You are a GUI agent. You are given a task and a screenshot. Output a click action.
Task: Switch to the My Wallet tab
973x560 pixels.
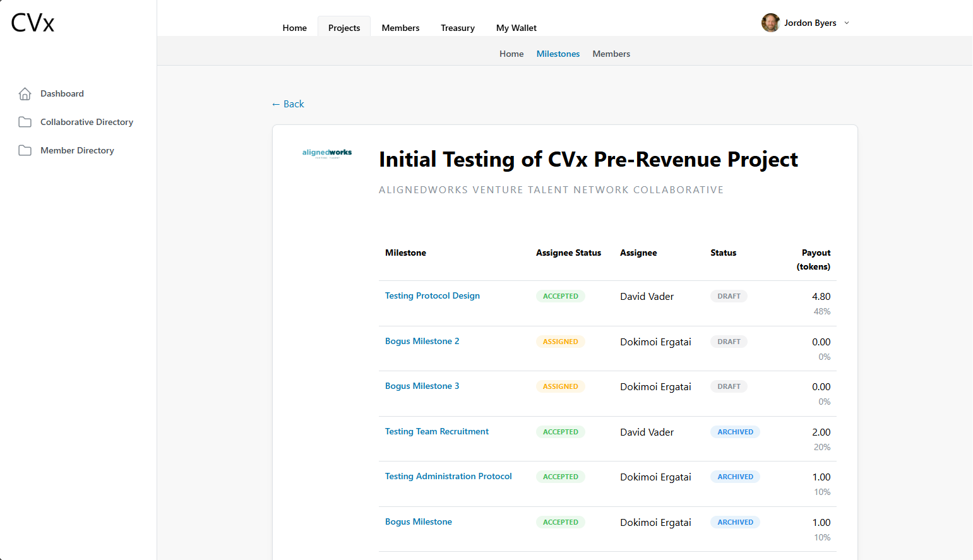tap(516, 28)
